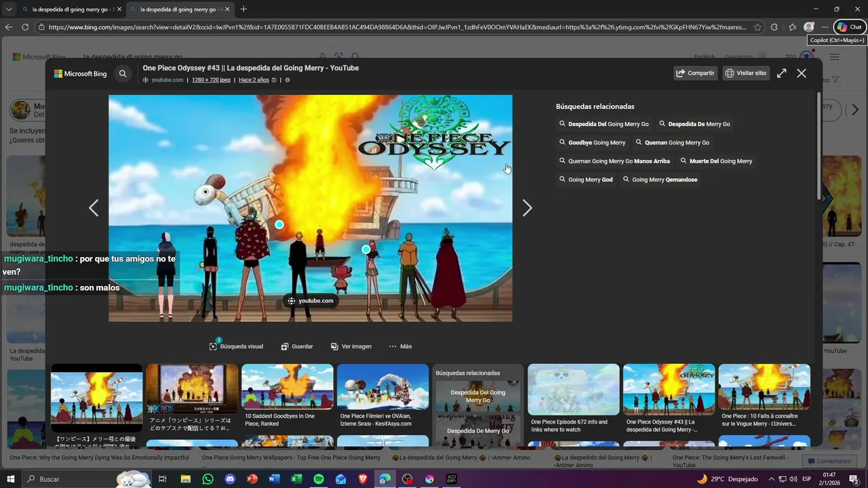
Task: Open the Windows Start menu
Action: pyautogui.click(x=10, y=479)
